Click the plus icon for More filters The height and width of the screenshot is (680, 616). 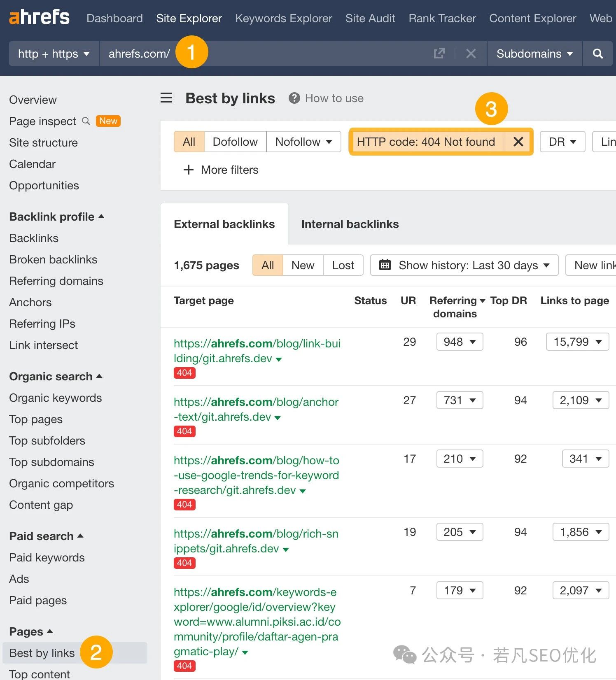tap(189, 170)
